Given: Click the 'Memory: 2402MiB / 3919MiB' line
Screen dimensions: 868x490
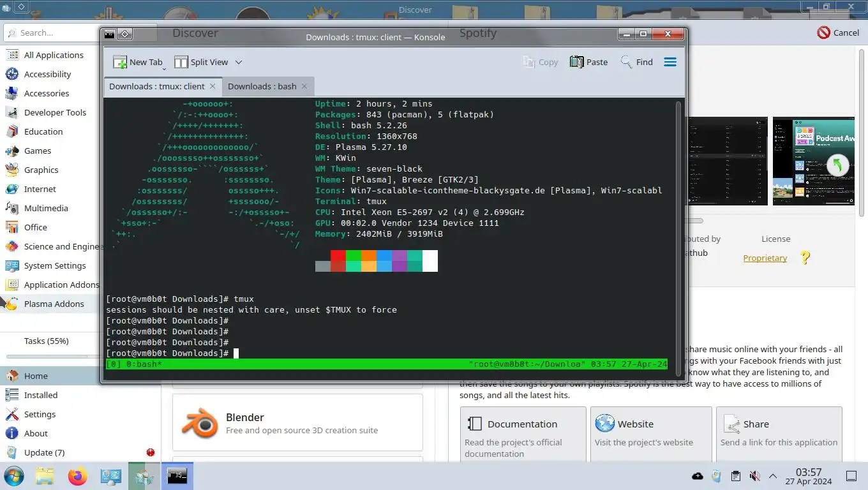Looking at the screenshot, I should pos(378,234).
